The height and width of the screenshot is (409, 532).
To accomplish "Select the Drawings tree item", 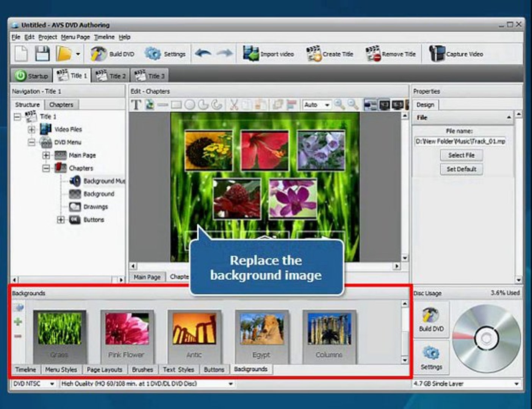I will (89, 207).
